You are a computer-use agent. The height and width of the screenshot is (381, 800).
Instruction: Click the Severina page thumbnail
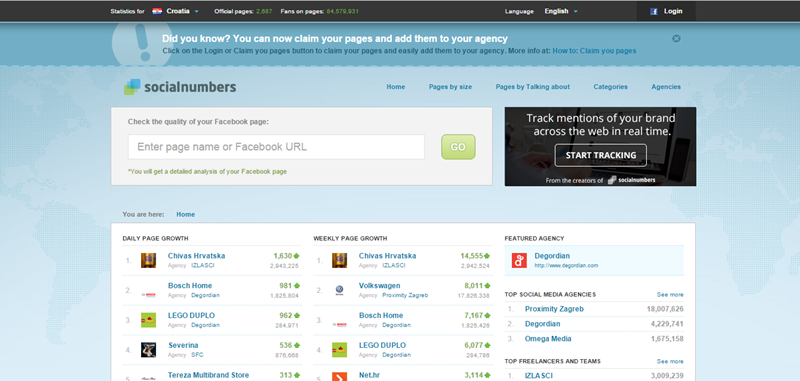[148, 350]
